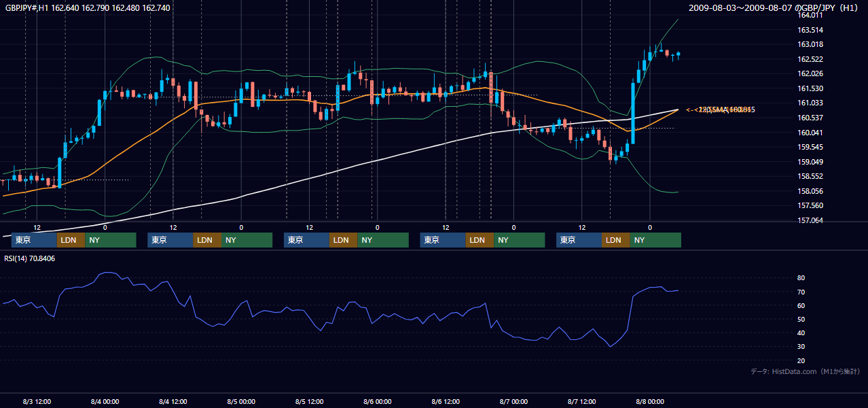Click the 158.552 price axis label
Image resolution: width=868 pixels, height=408 pixels.
coord(810,177)
